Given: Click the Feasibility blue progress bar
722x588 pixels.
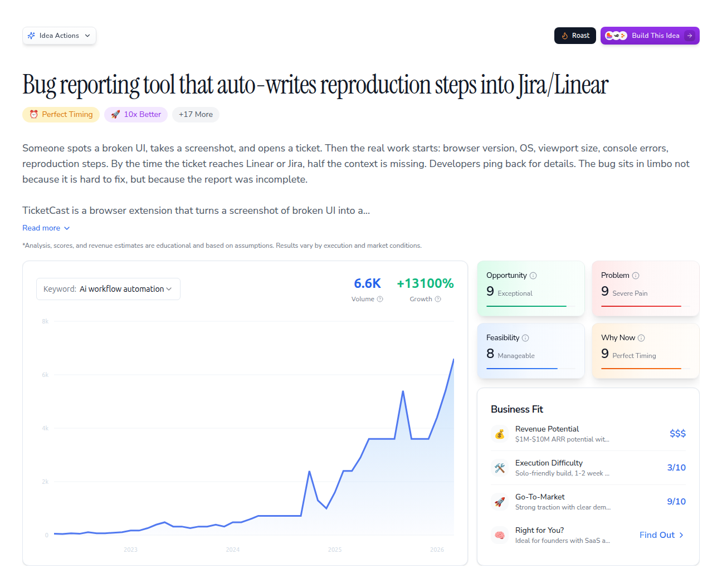Looking at the screenshot, I should pyautogui.click(x=522, y=369).
